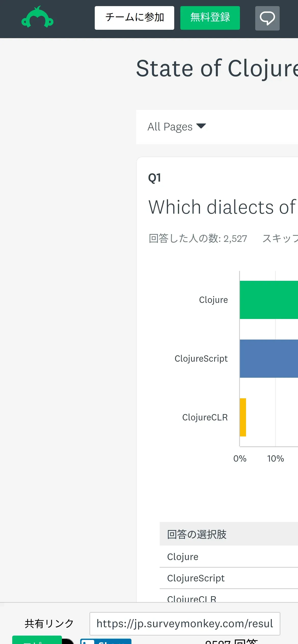This screenshot has height=644, width=298.
Task: Click the 回答の選択肢 table header
Action: [197, 534]
